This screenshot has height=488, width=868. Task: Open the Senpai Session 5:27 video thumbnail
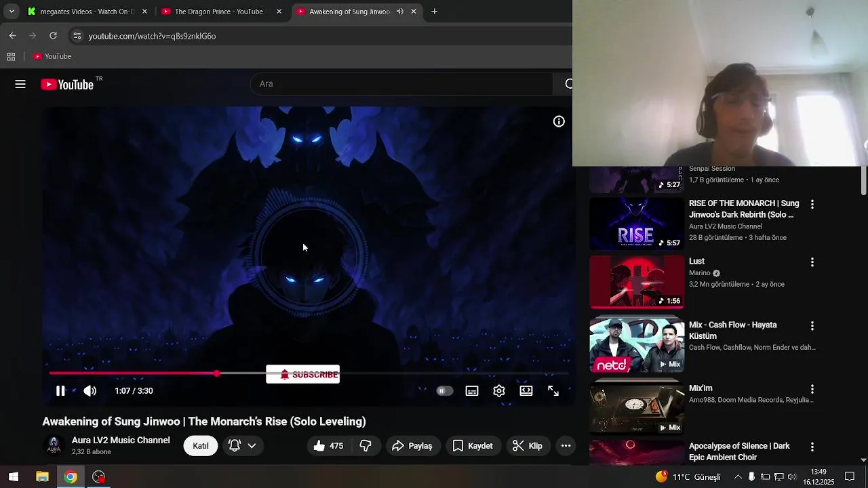point(637,180)
